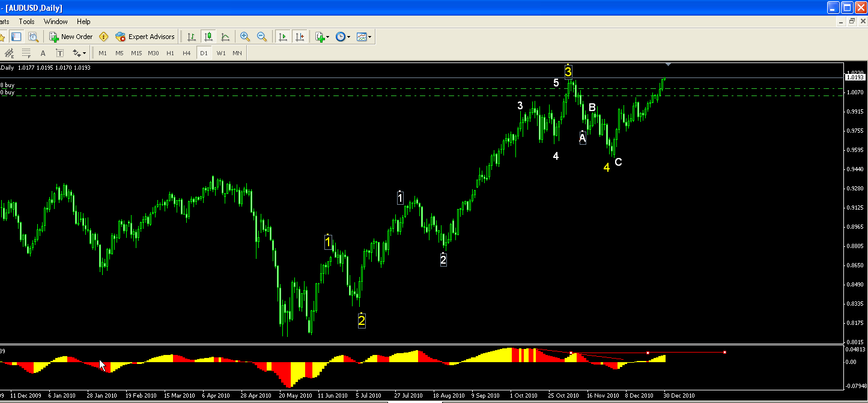868x403 pixels.
Task: Toggle chart shift icon
Action: [x=299, y=37]
